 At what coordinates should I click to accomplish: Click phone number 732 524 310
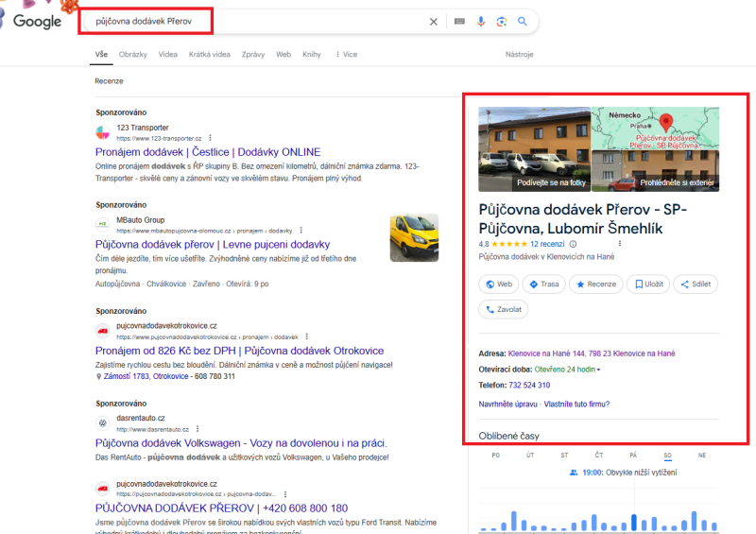point(529,385)
